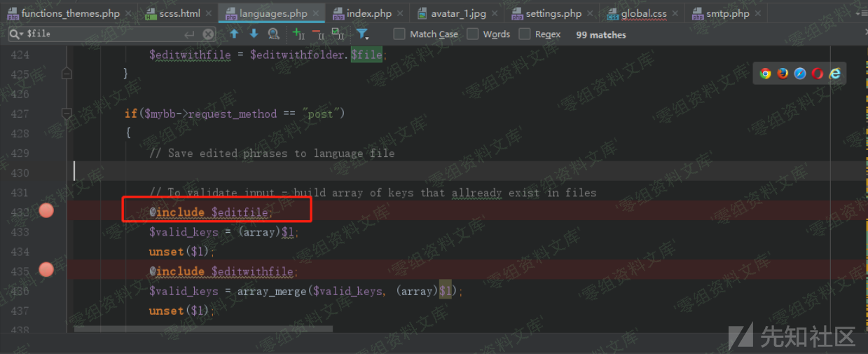
Task: Toggle the breakpoint on line 432
Action: 46,210
